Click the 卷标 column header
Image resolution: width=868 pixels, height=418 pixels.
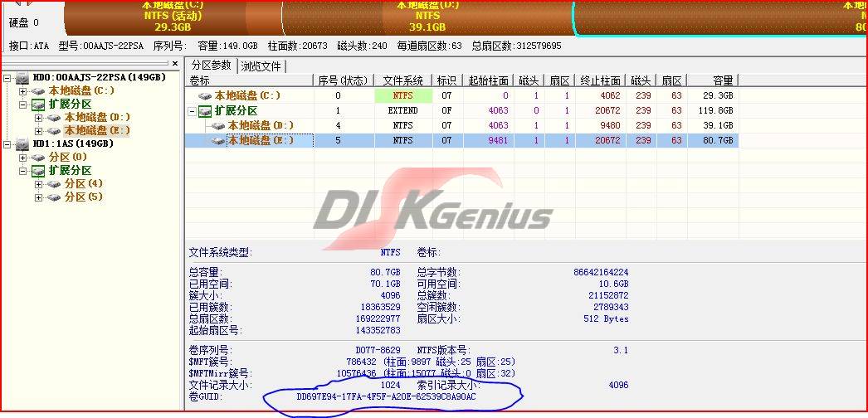click(x=251, y=80)
